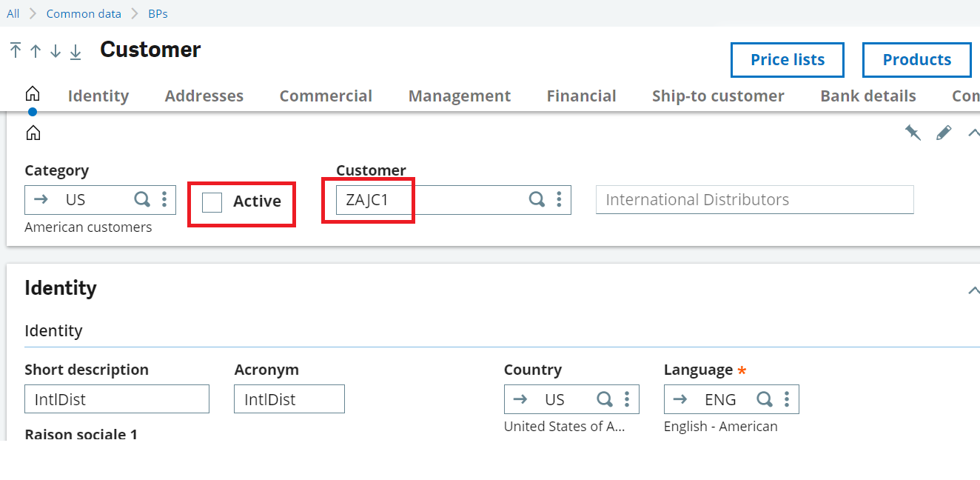Switch to the Financial tab
The width and height of the screenshot is (980, 480).
pyautogui.click(x=581, y=96)
